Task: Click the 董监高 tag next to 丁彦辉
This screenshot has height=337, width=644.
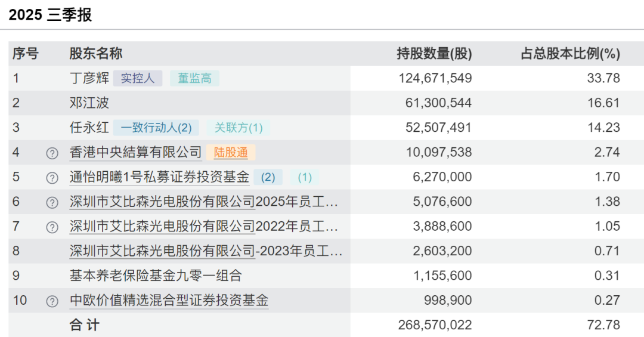Action: [194, 78]
